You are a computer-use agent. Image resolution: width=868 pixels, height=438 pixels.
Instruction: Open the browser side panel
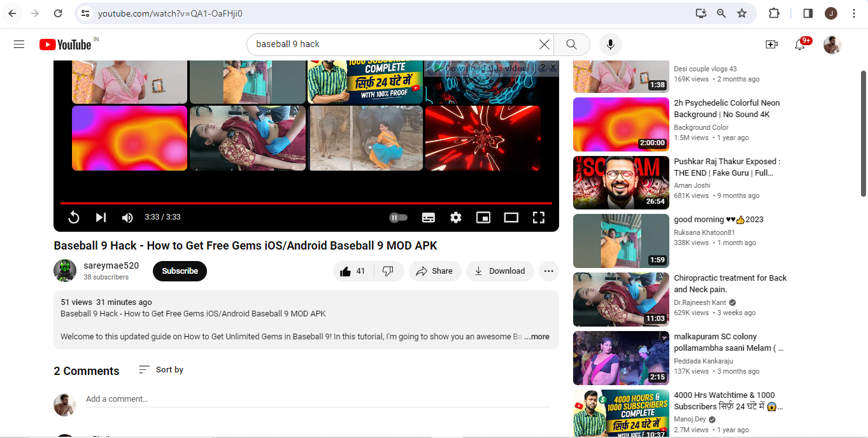click(808, 13)
